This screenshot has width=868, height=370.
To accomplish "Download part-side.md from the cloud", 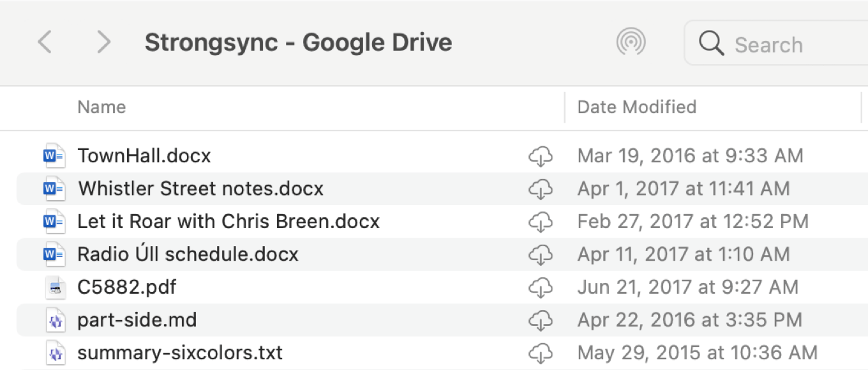I will tap(540, 320).
